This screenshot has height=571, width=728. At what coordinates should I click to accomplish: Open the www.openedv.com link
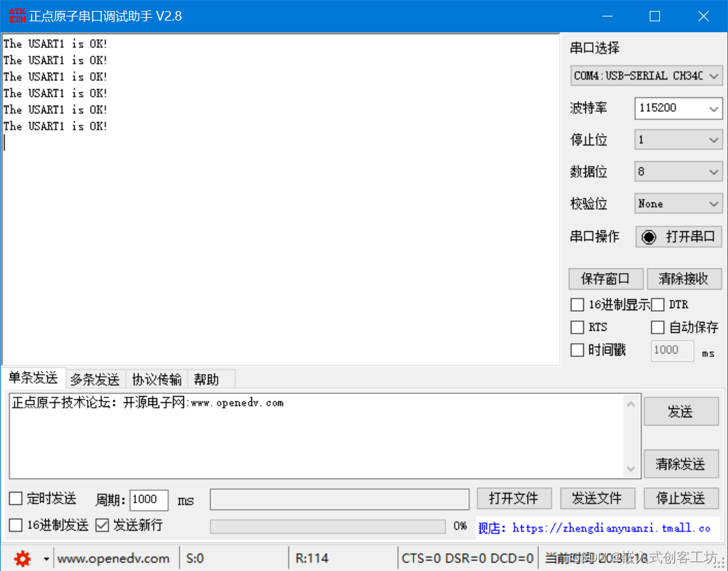click(x=114, y=558)
